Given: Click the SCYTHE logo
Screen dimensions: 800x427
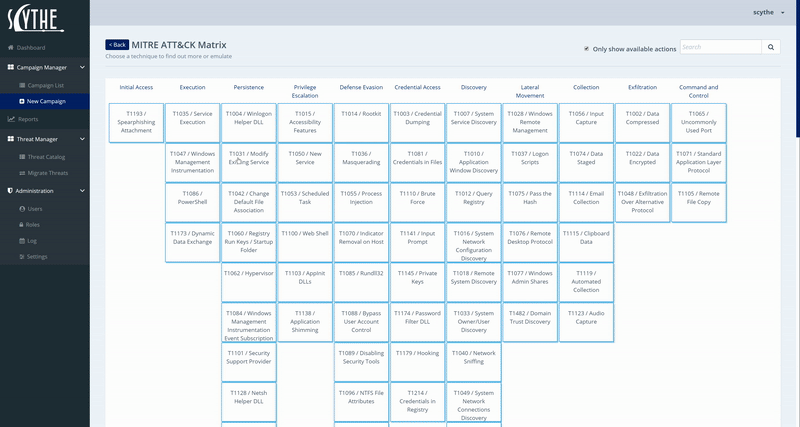Looking at the screenshot, I should [36, 19].
